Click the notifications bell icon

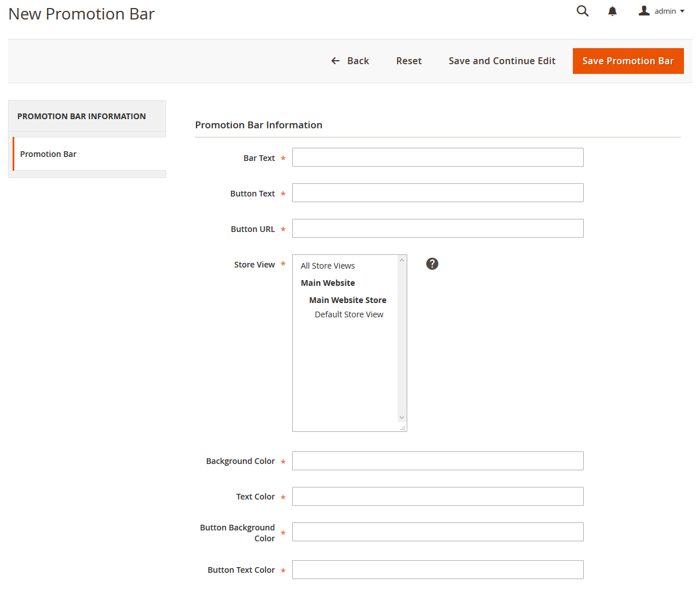click(612, 11)
